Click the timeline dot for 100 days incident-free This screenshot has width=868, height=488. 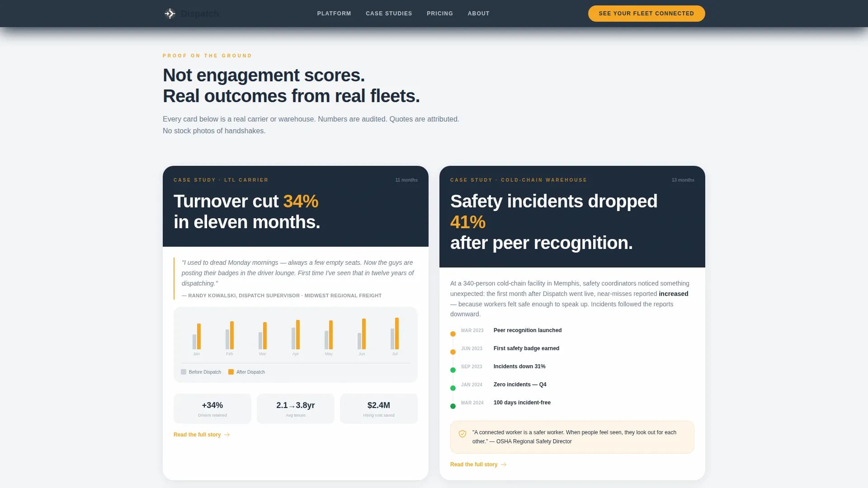(x=453, y=406)
